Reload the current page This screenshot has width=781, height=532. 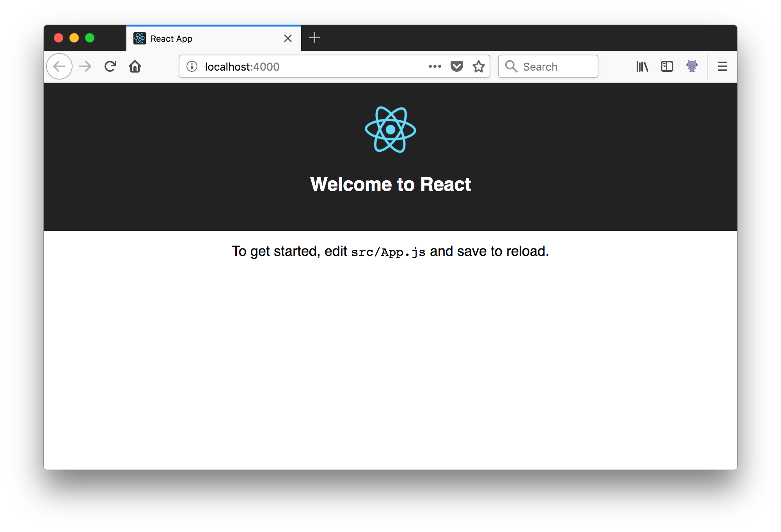pos(110,66)
